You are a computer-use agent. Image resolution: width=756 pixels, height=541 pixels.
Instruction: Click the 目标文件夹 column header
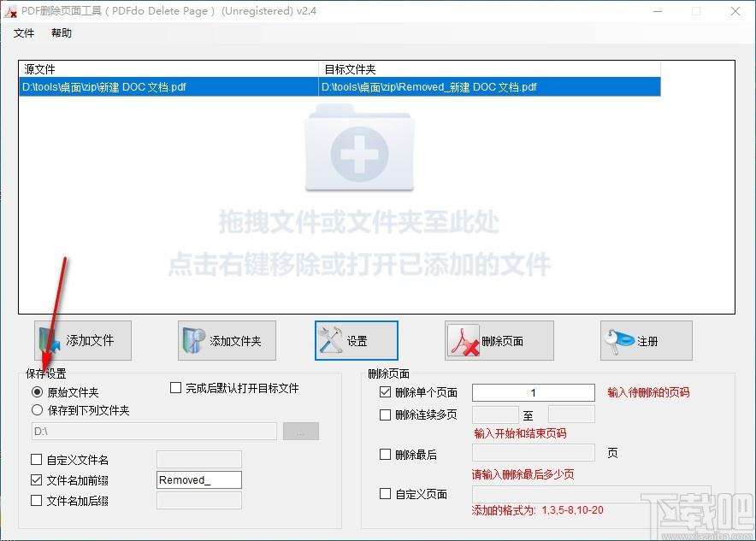[x=489, y=69]
